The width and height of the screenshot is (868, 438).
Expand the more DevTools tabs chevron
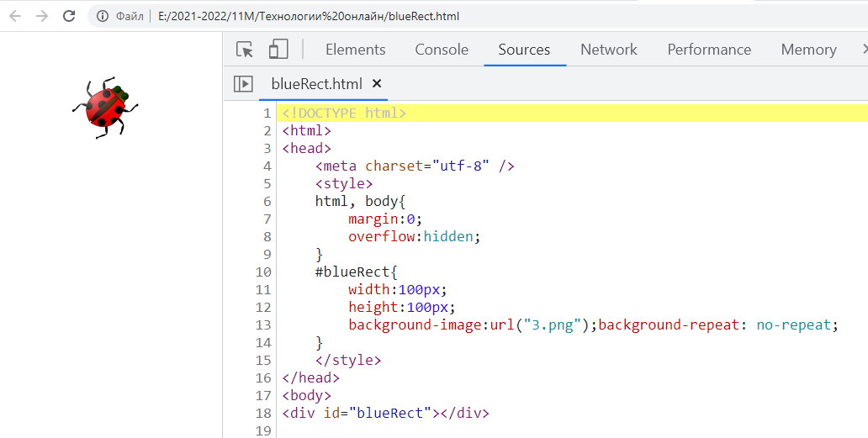pos(863,50)
